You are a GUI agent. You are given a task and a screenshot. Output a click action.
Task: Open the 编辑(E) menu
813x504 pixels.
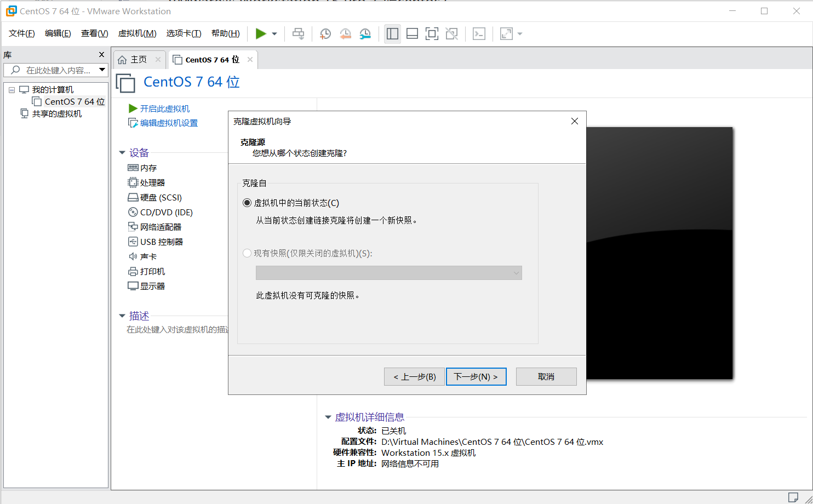pos(58,33)
